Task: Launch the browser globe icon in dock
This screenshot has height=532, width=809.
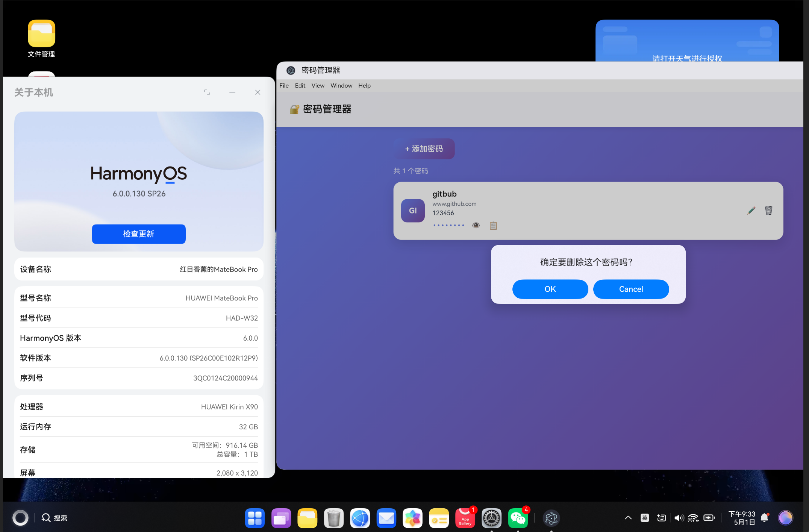Action: click(x=360, y=518)
